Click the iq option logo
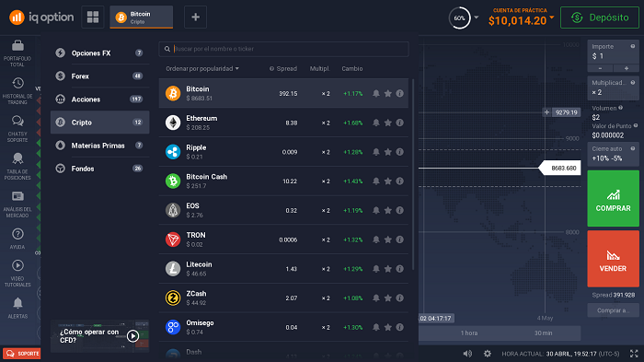 tap(41, 18)
